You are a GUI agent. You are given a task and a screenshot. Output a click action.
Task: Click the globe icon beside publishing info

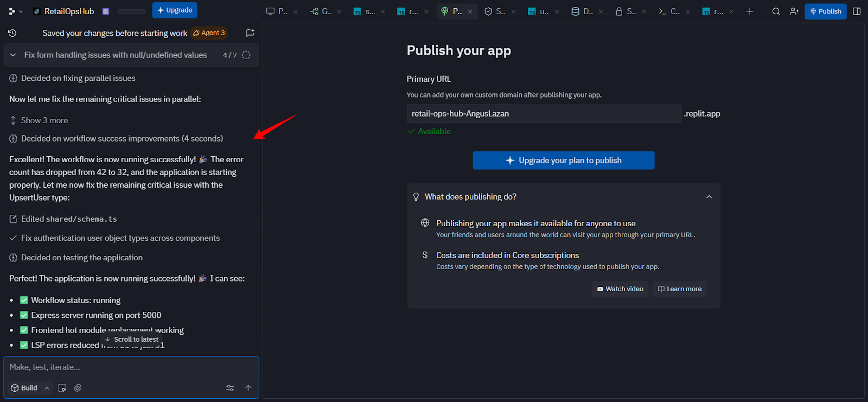click(x=425, y=223)
